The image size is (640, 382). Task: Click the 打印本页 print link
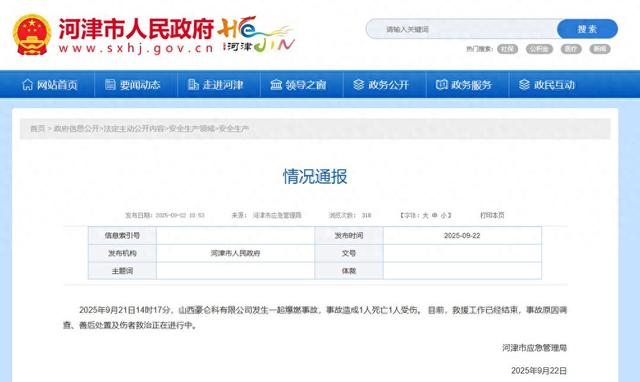pos(492,215)
